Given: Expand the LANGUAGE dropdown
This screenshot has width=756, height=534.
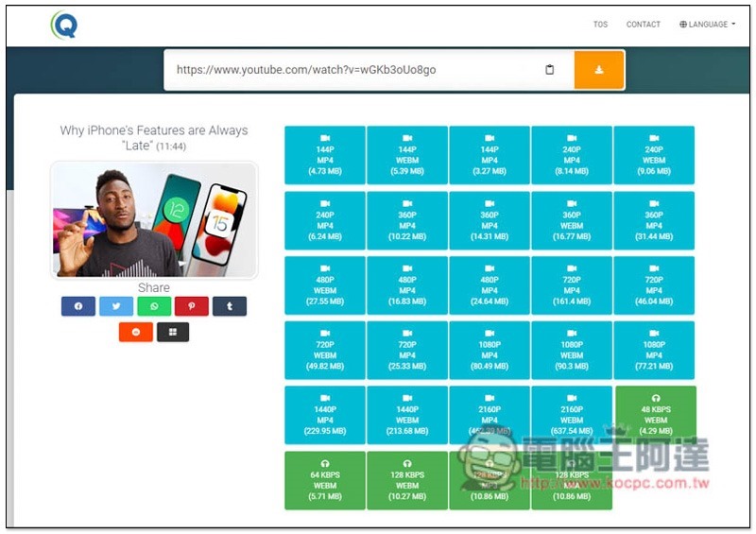Looking at the screenshot, I should [707, 25].
